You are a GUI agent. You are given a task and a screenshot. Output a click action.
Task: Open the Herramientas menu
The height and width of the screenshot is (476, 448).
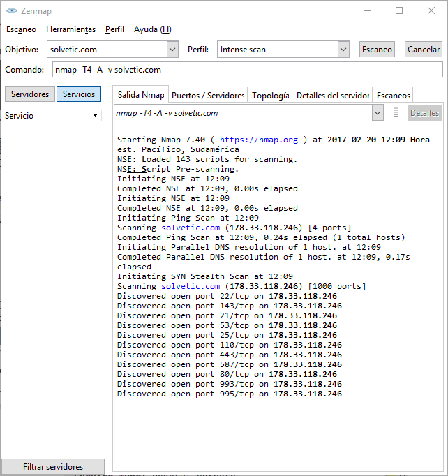(70, 29)
